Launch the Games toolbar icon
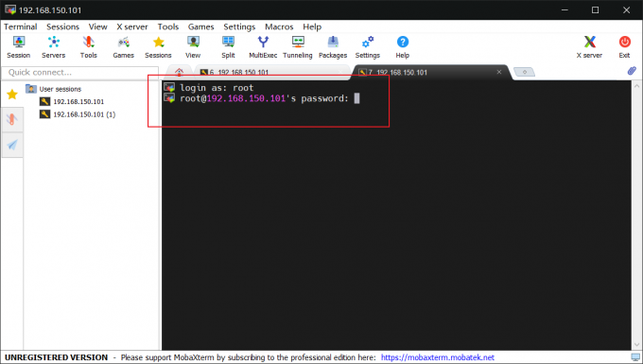643x364 pixels. tap(124, 47)
